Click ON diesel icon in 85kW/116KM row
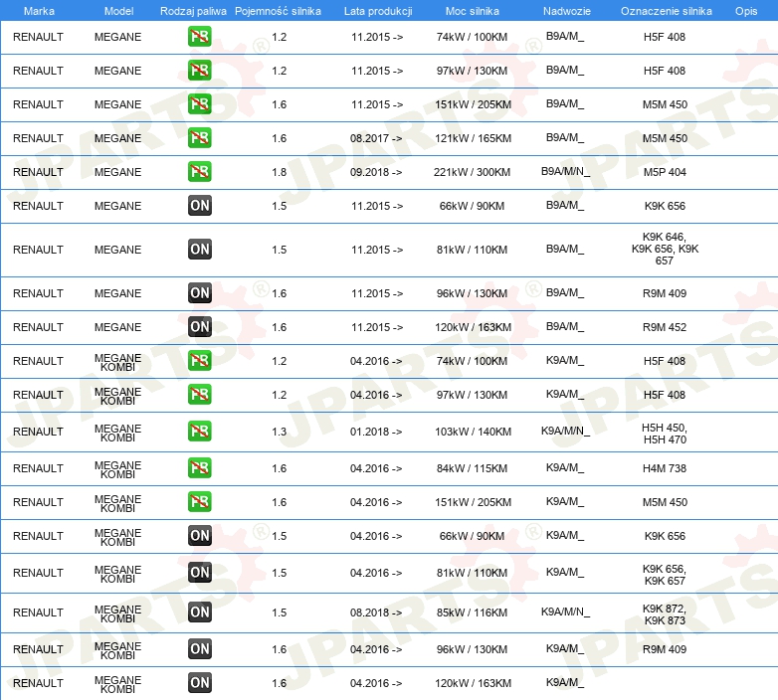This screenshot has width=778, height=700. (x=199, y=612)
